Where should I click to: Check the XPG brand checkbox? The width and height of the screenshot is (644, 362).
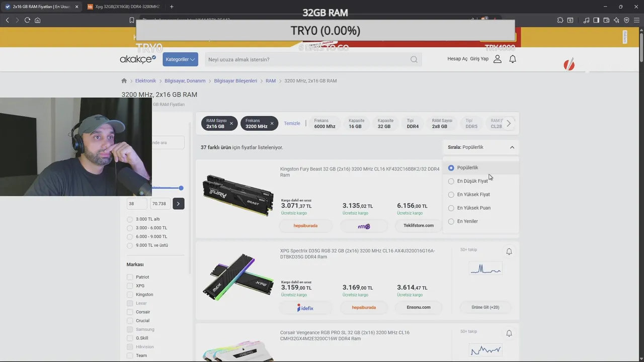pyautogui.click(x=130, y=286)
